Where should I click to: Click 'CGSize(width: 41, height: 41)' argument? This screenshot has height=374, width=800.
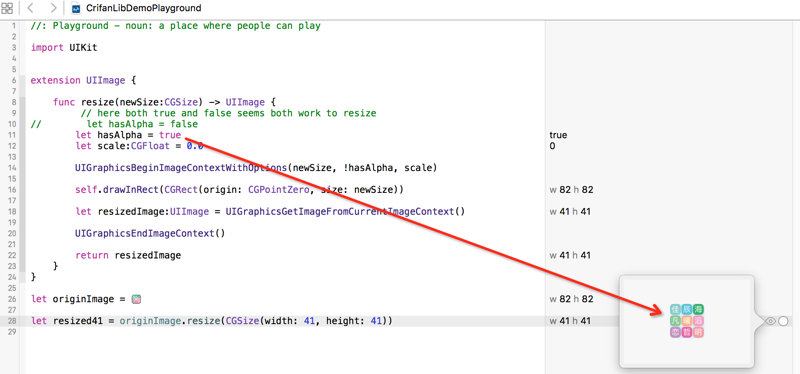click(x=306, y=321)
